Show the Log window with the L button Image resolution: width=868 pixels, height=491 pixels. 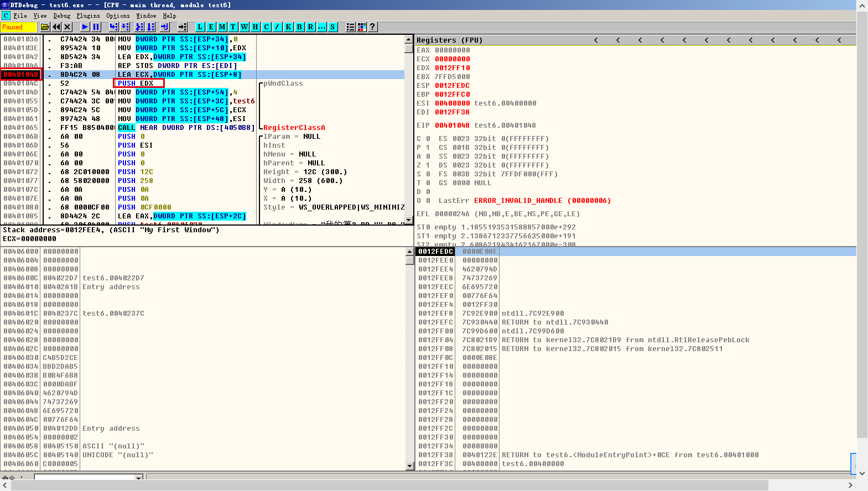[200, 27]
